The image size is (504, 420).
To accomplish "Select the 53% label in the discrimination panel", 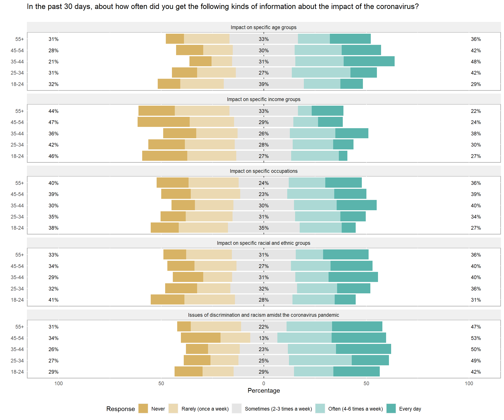I will pyautogui.click(x=476, y=338).
